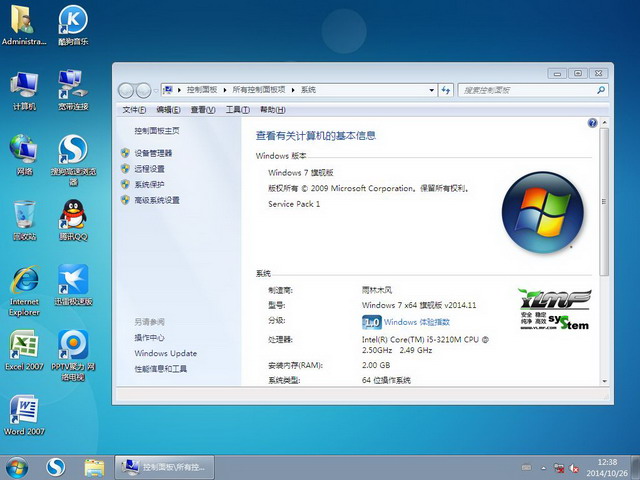Show hidden tray icons arrow
This screenshot has width=640, height=480.
point(543,468)
